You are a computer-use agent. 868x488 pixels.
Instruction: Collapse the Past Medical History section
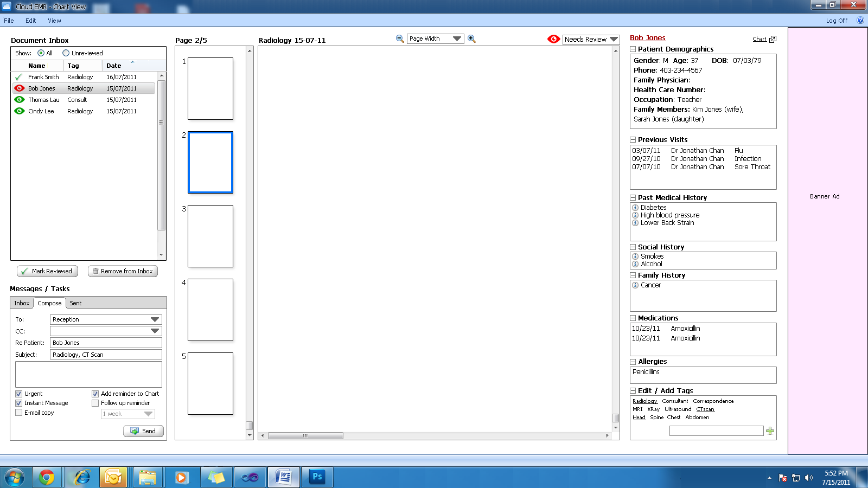click(633, 198)
